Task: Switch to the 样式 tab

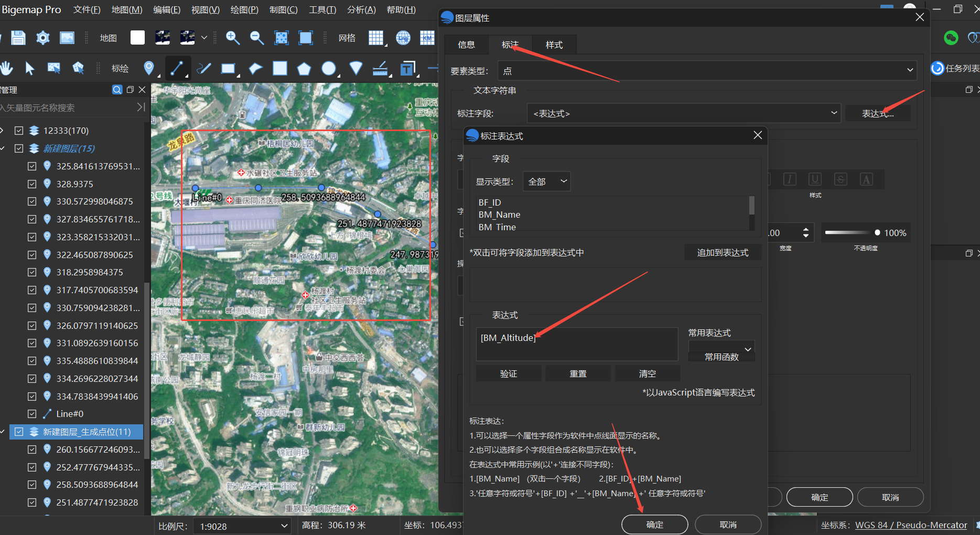Action: point(554,45)
